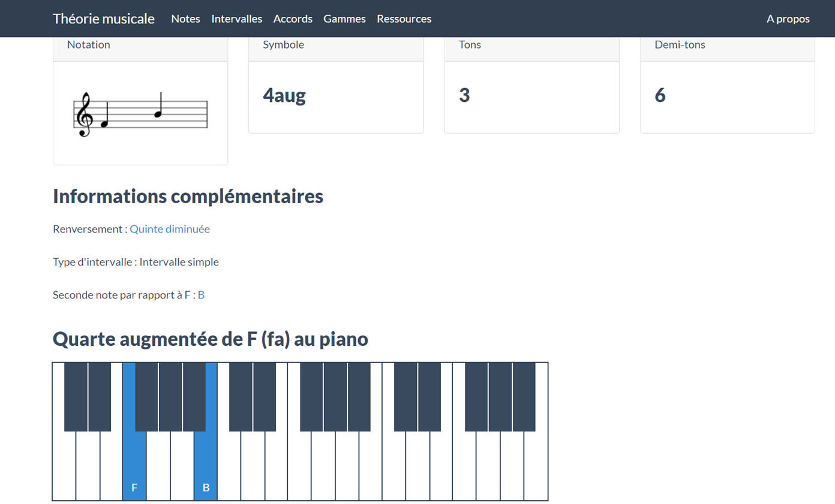The height and width of the screenshot is (504, 835).
Task: Click the Demi-tons value 6
Action: pos(660,95)
